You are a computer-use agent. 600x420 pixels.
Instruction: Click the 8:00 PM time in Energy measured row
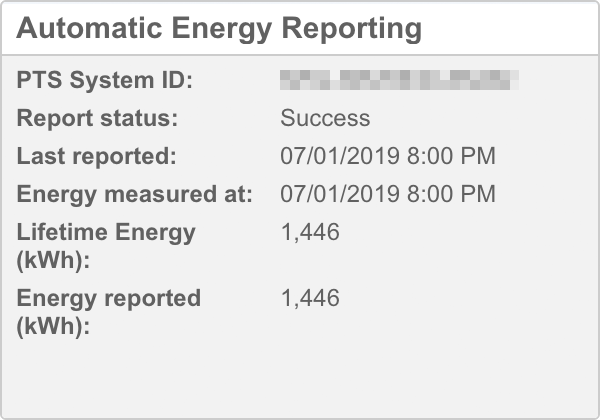450,193
